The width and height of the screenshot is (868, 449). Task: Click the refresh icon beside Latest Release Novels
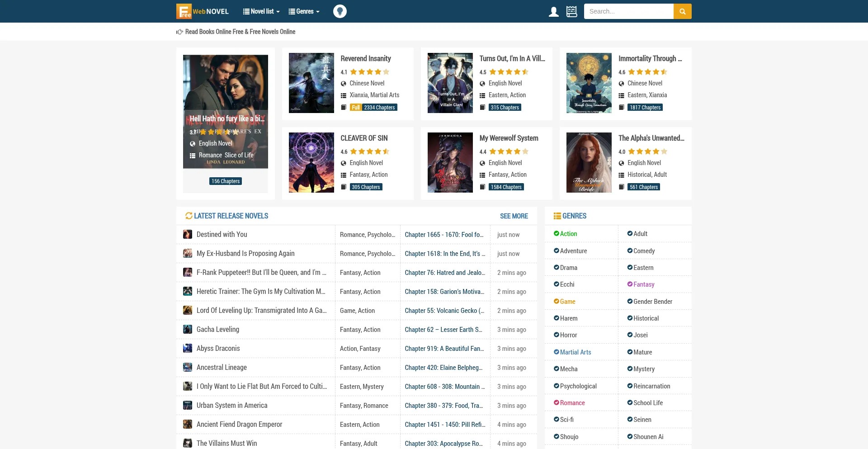(189, 216)
